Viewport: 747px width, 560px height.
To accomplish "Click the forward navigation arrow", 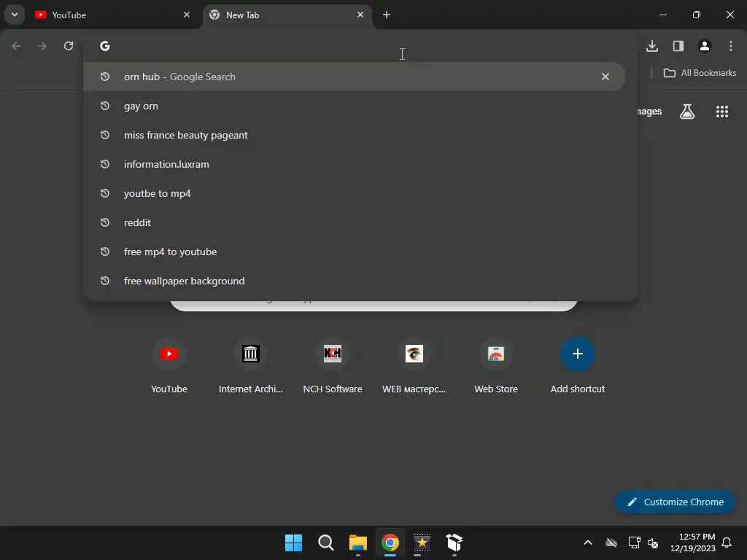I will pyautogui.click(x=42, y=46).
